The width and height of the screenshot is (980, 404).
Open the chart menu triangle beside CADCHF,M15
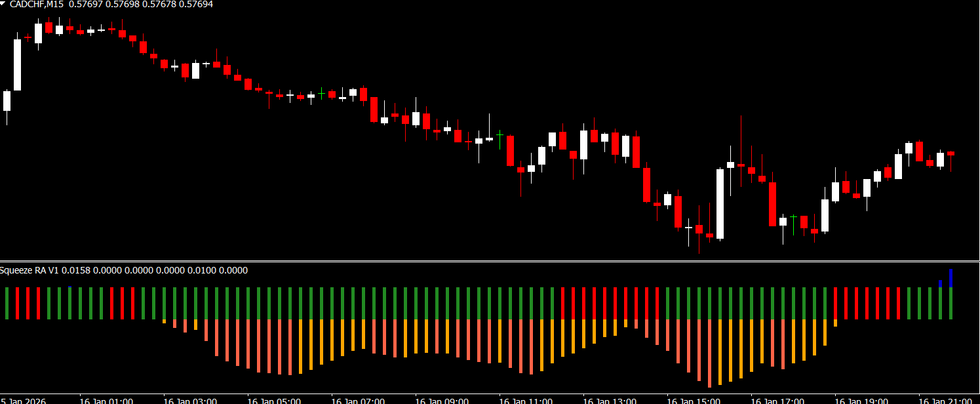[4, 4]
